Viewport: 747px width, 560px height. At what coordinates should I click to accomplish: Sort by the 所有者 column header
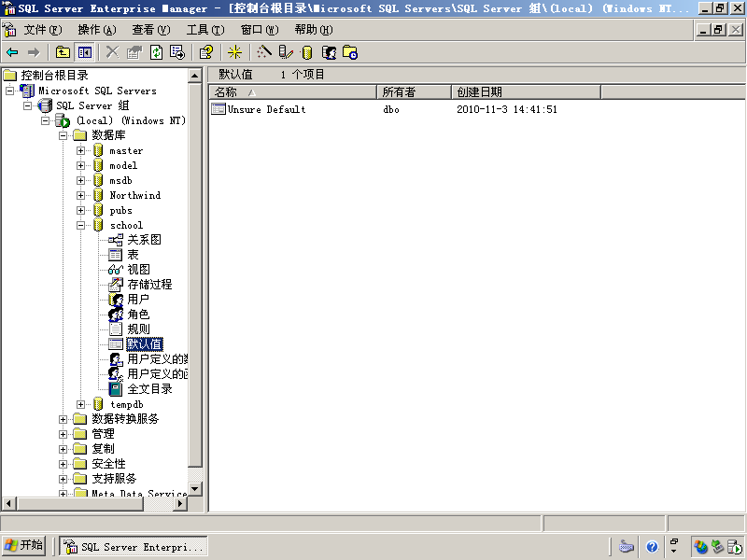(414, 91)
